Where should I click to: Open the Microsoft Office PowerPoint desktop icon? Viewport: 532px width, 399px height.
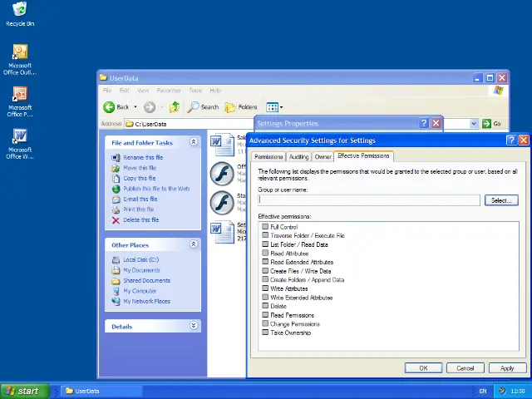(x=20, y=95)
